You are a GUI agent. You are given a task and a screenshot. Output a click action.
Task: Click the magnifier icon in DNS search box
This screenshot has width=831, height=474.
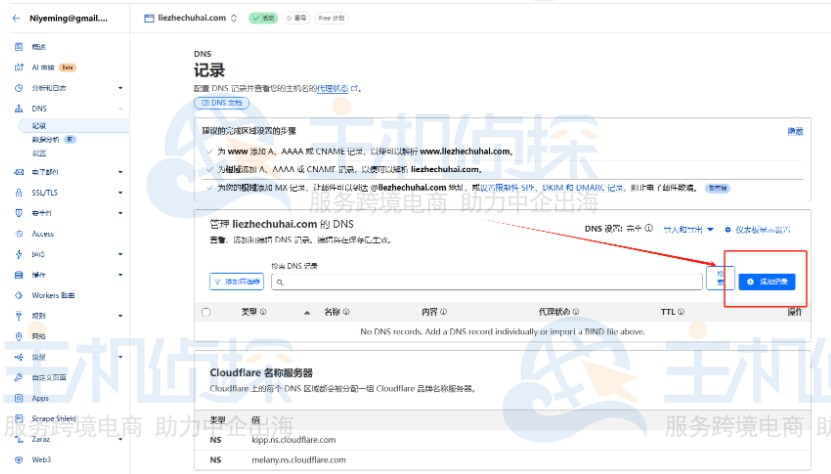tap(280, 282)
